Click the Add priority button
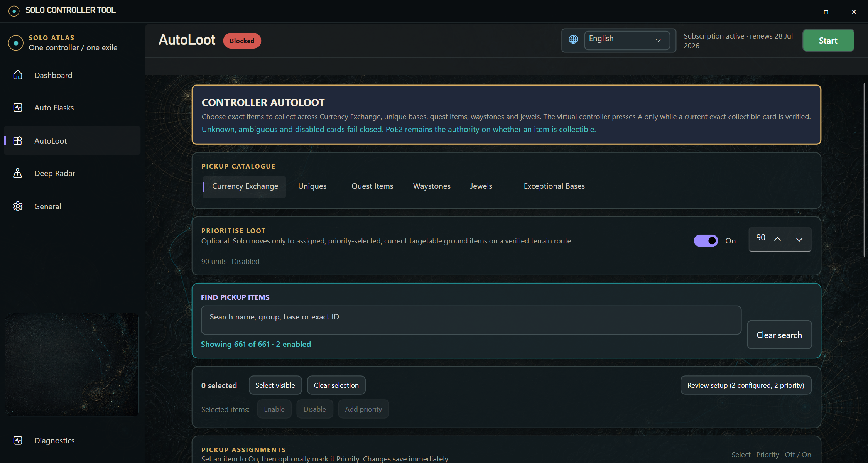The image size is (868, 463). coord(363,409)
